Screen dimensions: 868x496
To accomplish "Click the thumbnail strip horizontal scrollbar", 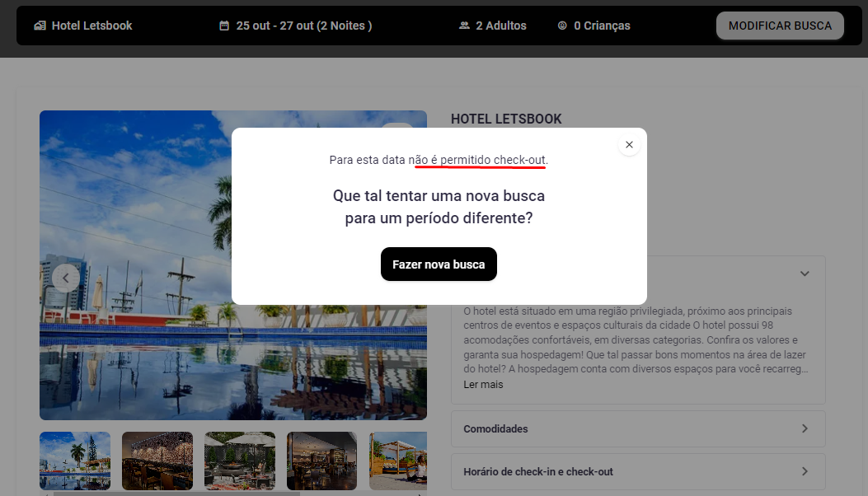I will coord(177,494).
